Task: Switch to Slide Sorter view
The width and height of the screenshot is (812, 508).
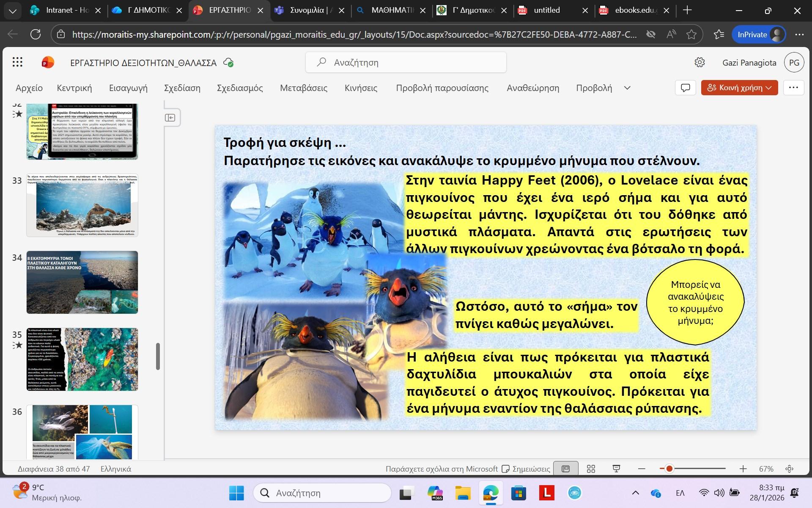Action: point(591,469)
